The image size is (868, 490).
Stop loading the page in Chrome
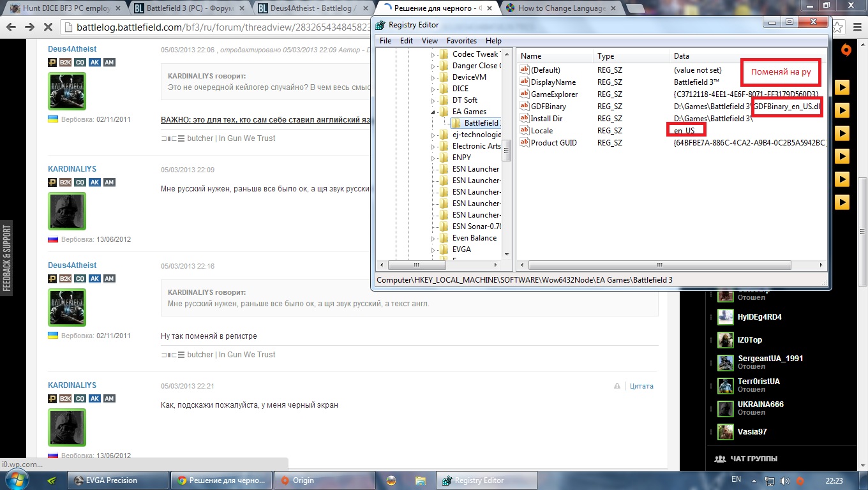point(49,27)
